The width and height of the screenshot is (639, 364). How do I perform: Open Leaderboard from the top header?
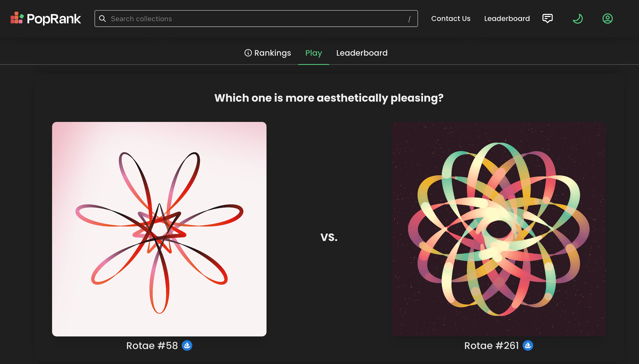click(507, 19)
